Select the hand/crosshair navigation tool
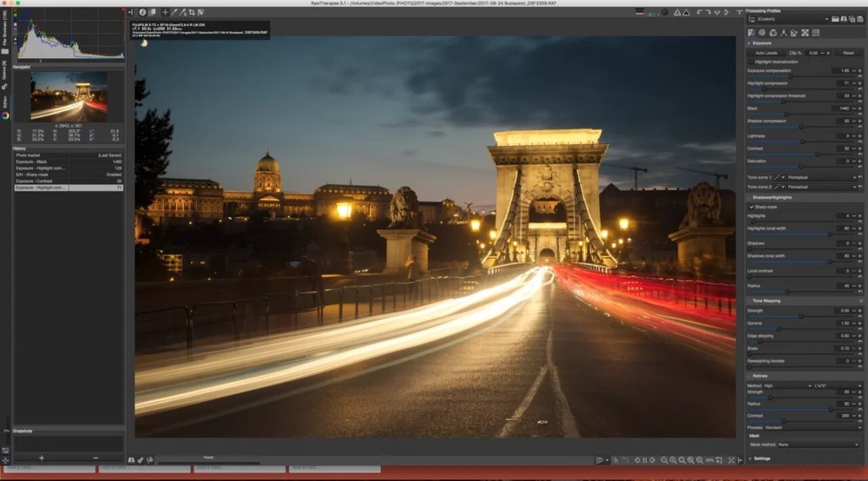The image size is (868, 481). [165, 12]
